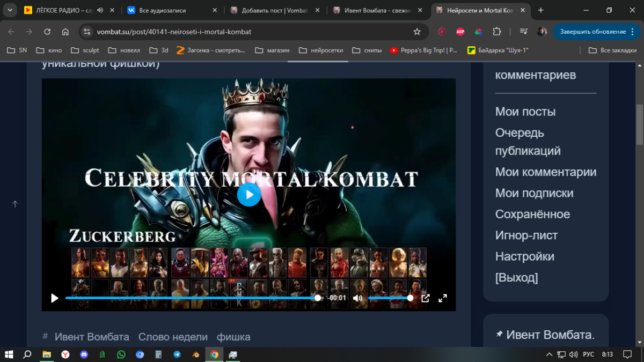Mute the video using the speaker icon

click(x=357, y=298)
